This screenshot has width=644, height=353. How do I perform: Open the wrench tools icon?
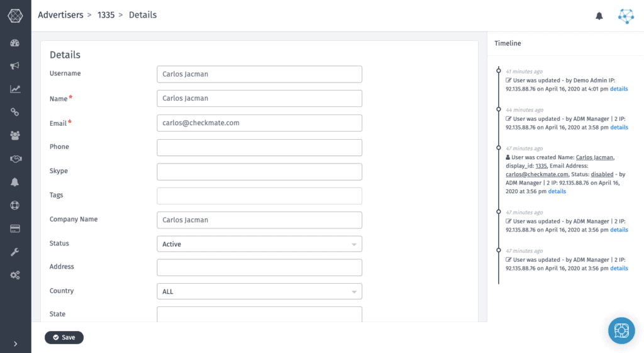15,252
